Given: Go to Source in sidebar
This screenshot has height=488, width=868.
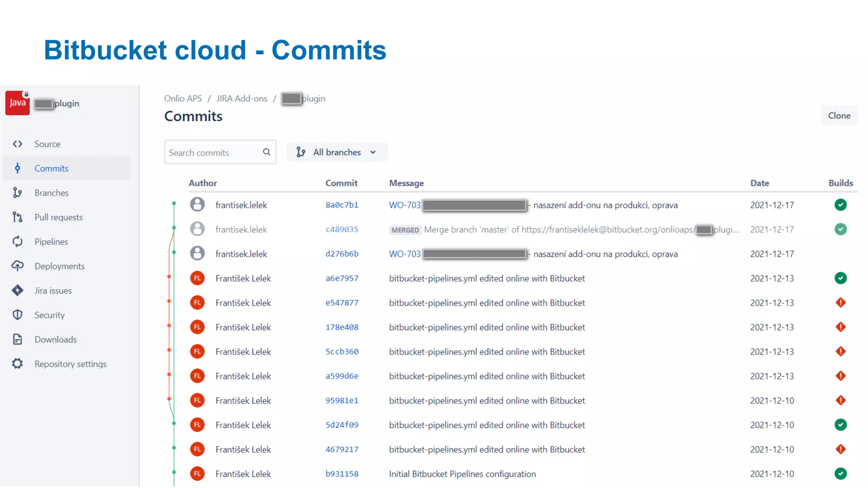Looking at the screenshot, I should tap(47, 144).
